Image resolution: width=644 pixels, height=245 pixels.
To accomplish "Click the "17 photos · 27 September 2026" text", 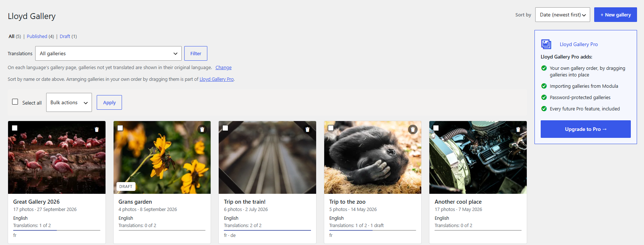I will [x=45, y=210].
